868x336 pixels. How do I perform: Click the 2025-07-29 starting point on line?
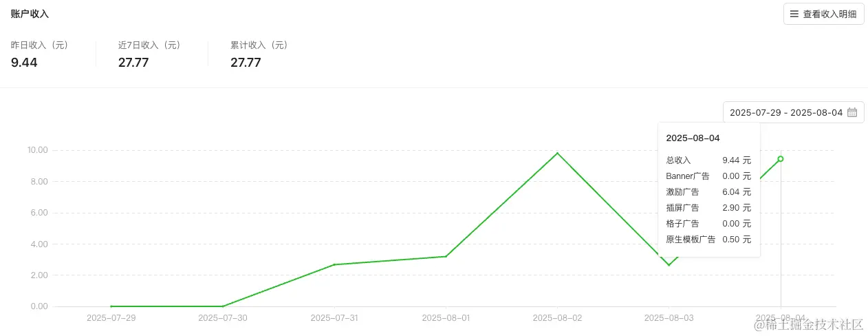tap(111, 306)
